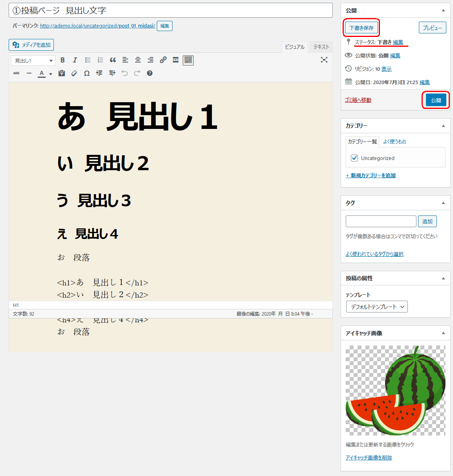
Task: Open special character (omega) picker
Action: point(87,73)
